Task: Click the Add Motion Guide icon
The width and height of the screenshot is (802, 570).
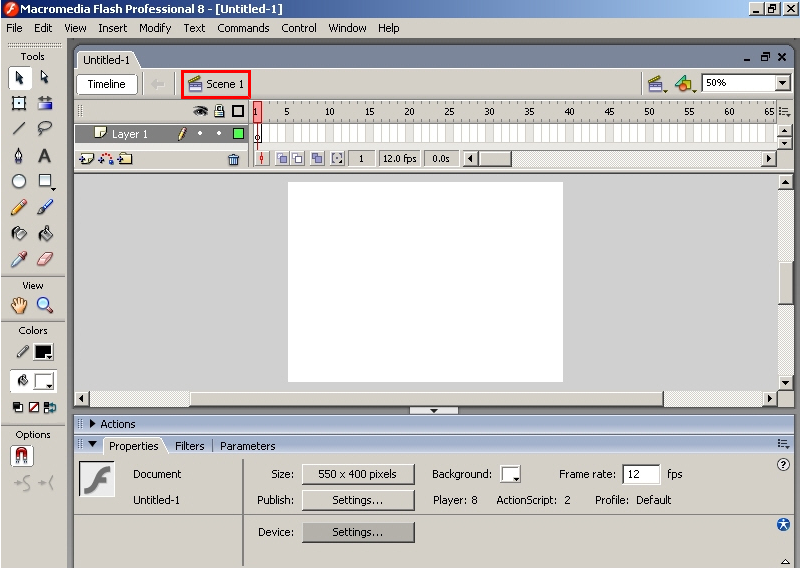Action: point(106,159)
